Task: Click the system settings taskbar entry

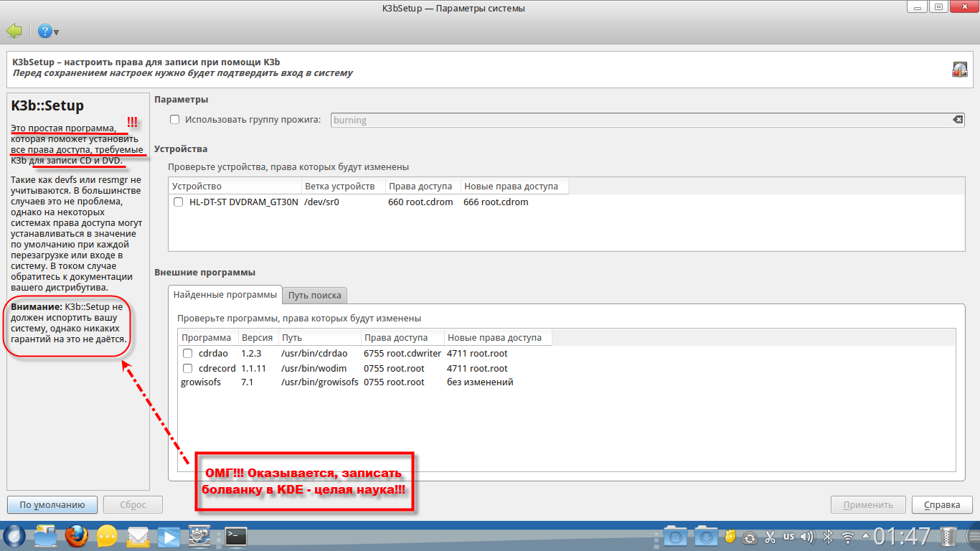Action: (x=199, y=537)
